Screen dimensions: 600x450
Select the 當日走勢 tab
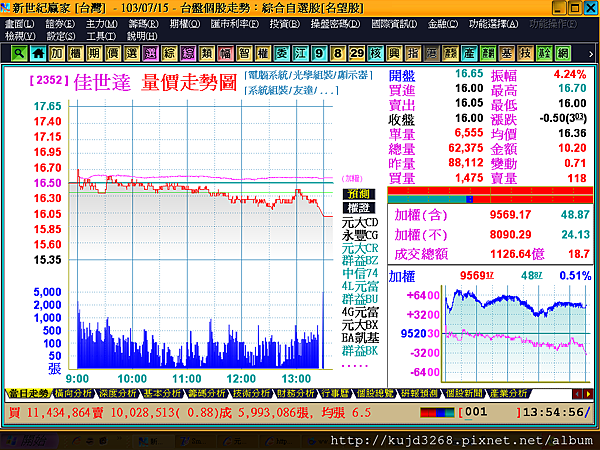coord(29,393)
